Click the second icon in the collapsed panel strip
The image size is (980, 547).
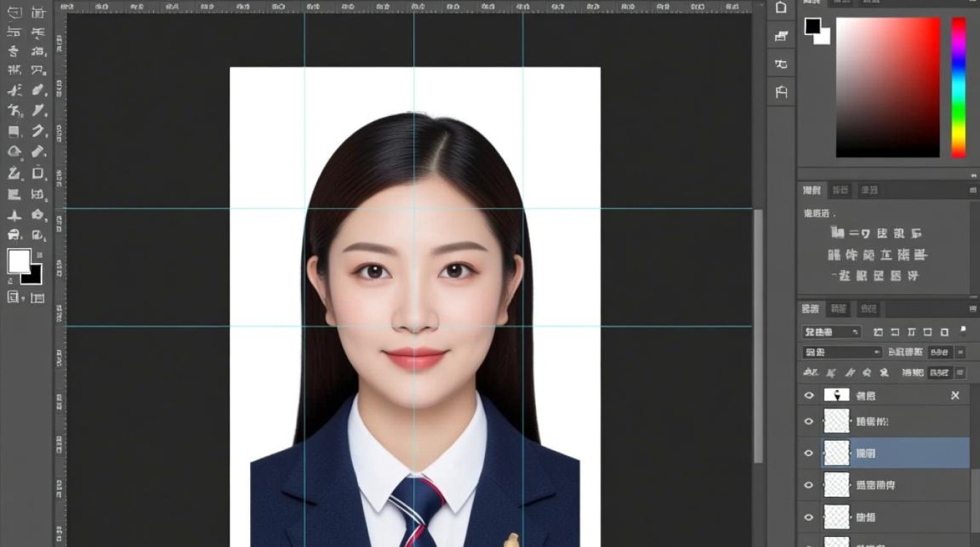[x=781, y=36]
